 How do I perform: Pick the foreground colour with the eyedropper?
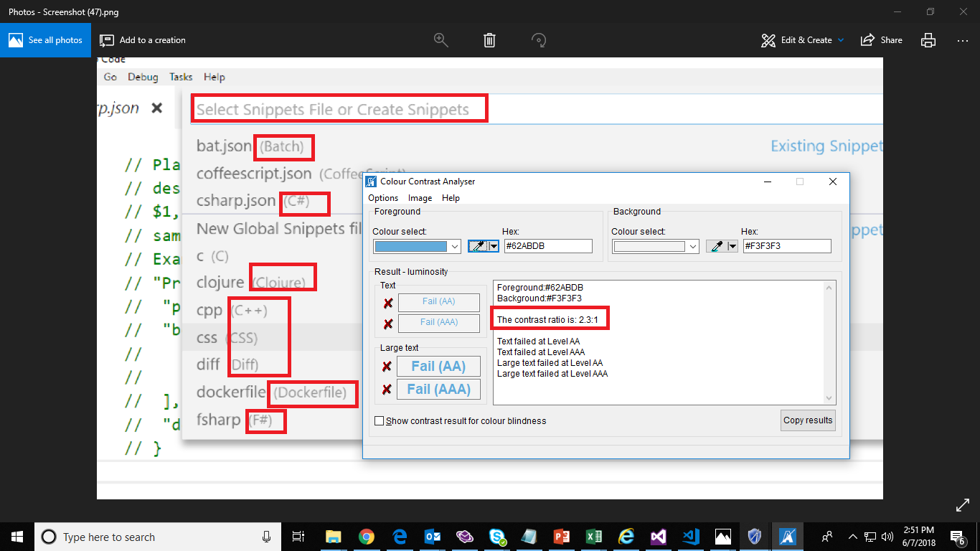tap(477, 246)
